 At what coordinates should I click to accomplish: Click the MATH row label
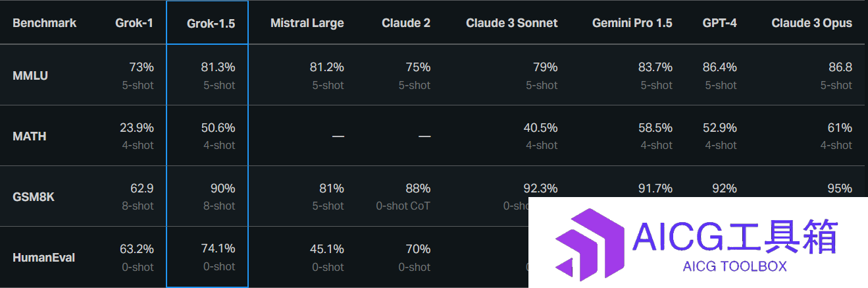30,136
